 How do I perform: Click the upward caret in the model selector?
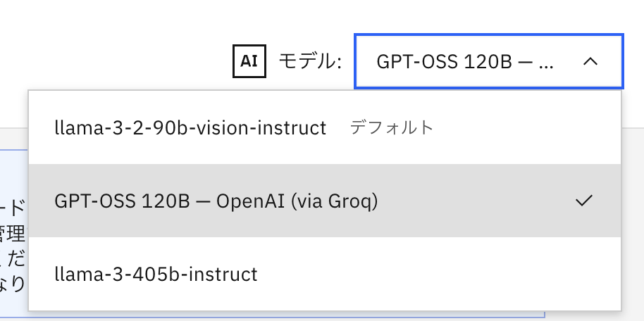tap(590, 61)
